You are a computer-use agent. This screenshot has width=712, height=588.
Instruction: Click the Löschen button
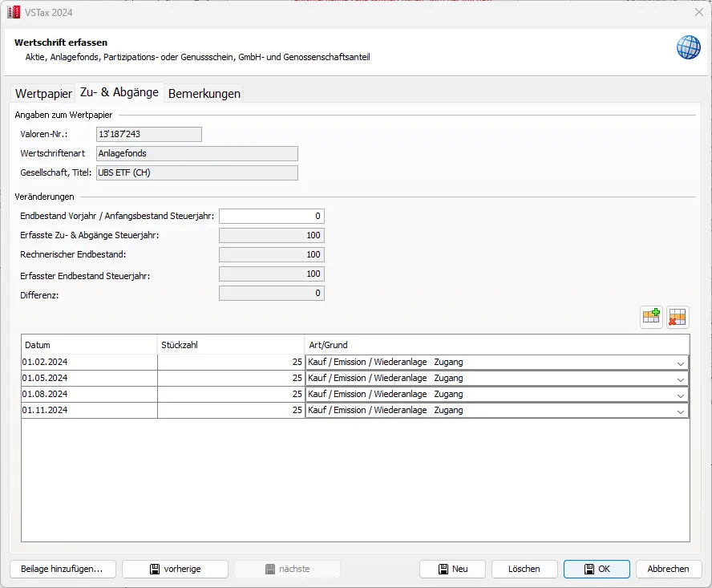pyautogui.click(x=524, y=569)
